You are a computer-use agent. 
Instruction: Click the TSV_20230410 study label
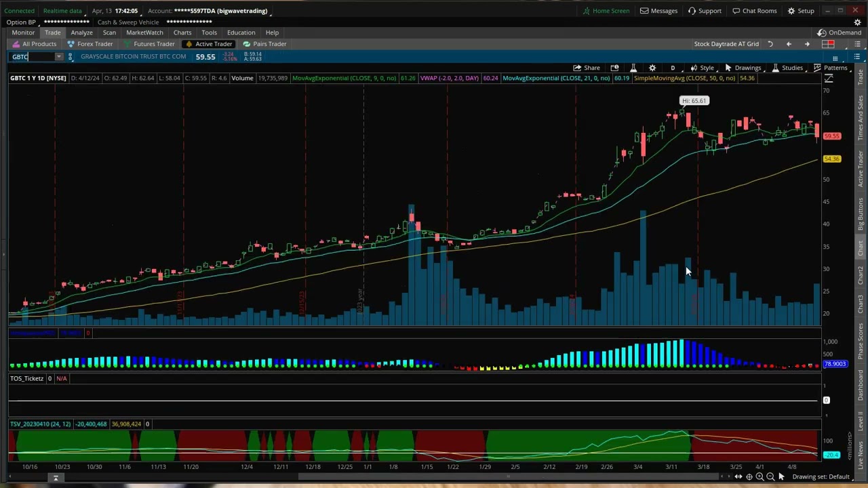40,424
